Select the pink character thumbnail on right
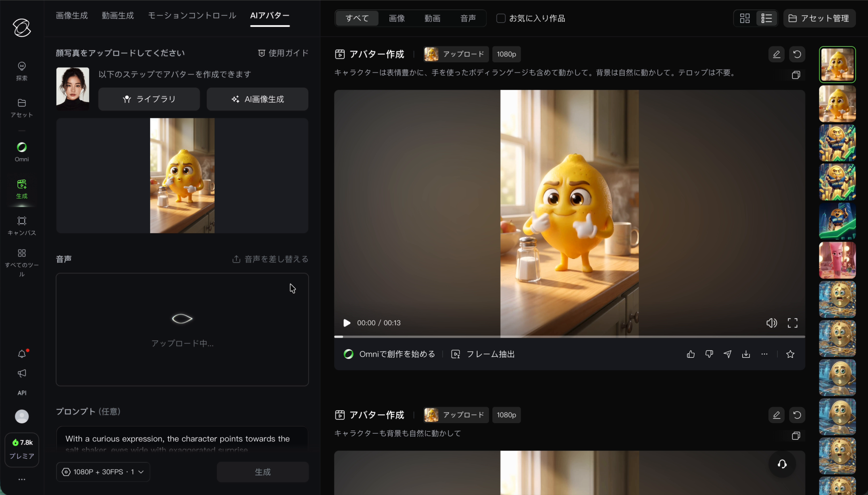 (x=837, y=260)
